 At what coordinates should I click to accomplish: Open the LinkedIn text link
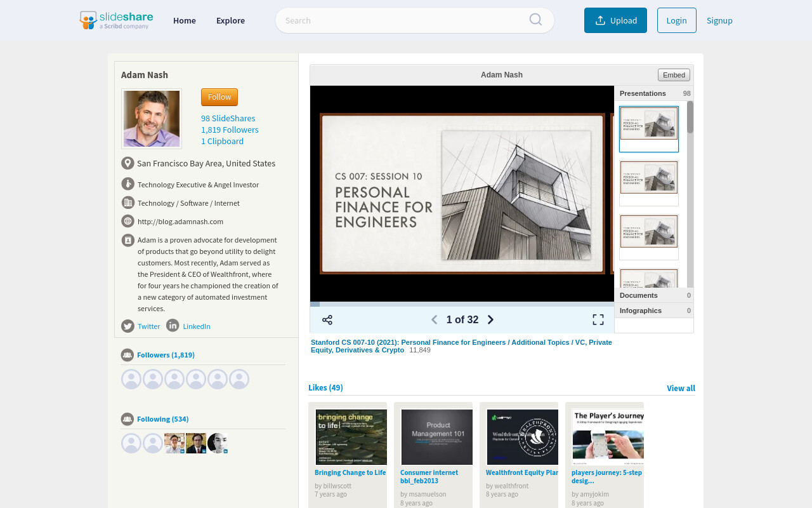tap(197, 326)
